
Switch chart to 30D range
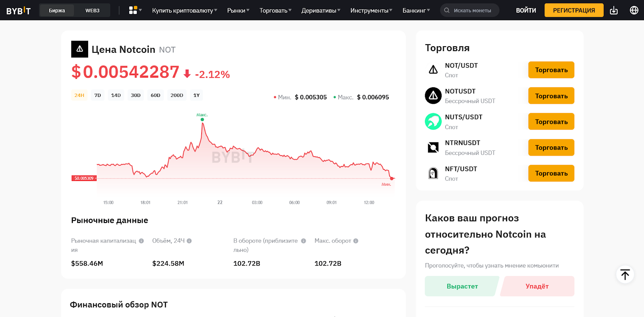click(x=136, y=95)
